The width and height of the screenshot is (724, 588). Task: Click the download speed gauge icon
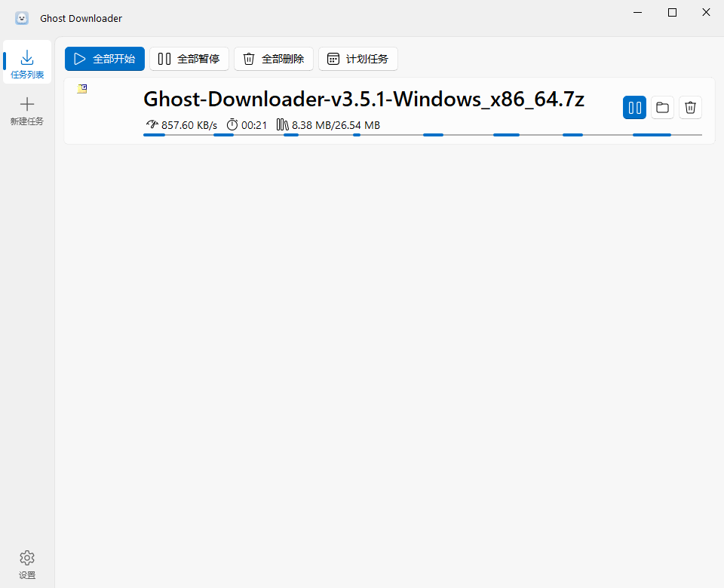[x=152, y=124]
